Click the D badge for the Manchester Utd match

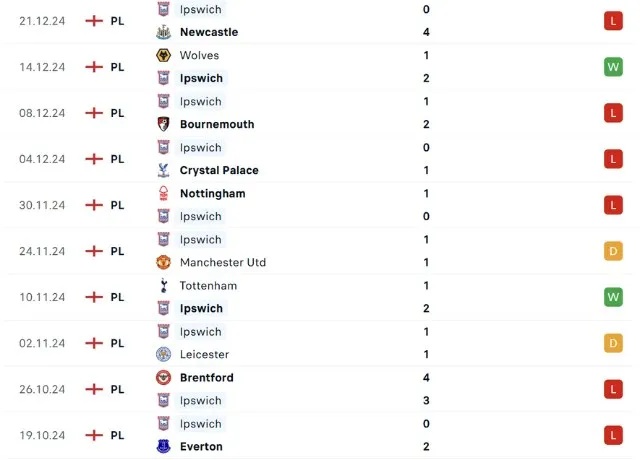tap(614, 251)
